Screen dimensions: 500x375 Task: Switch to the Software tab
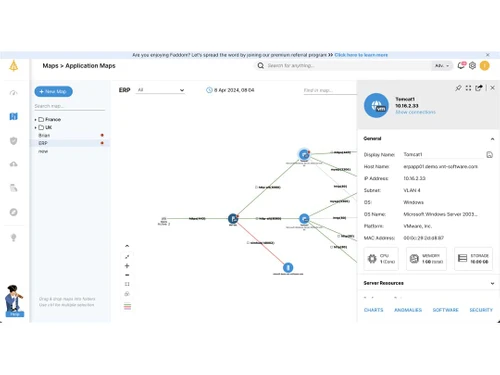[446, 310]
